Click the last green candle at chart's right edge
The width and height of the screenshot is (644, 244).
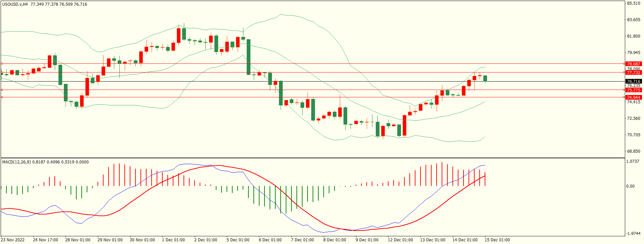485,79
